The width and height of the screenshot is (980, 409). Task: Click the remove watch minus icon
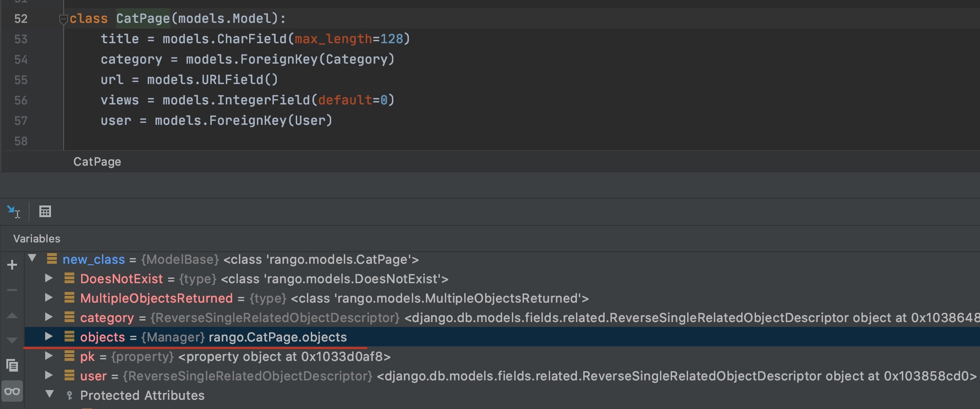13,290
